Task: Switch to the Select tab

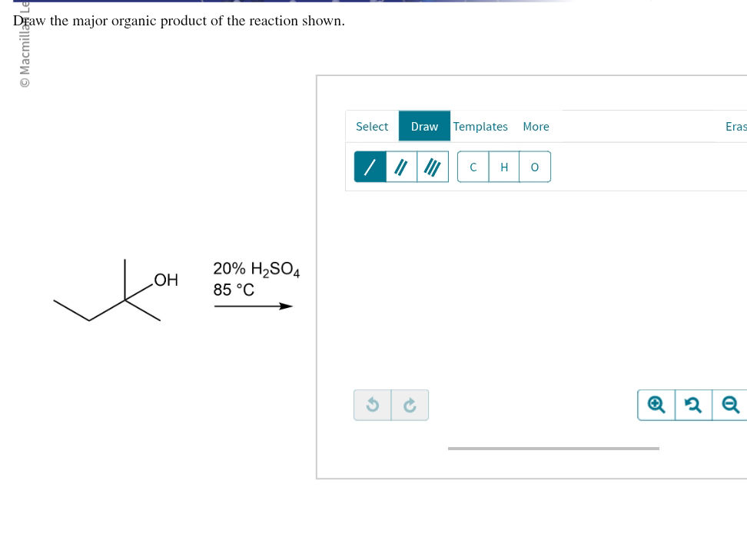Action: [372, 126]
